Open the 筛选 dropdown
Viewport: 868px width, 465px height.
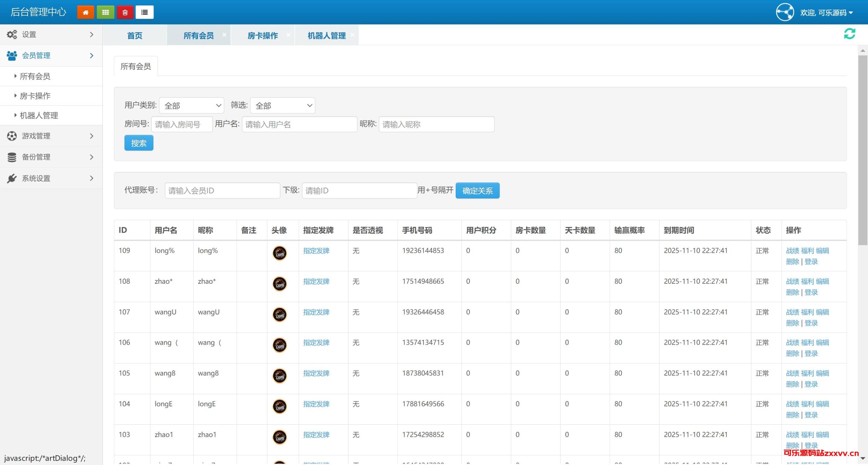282,106
